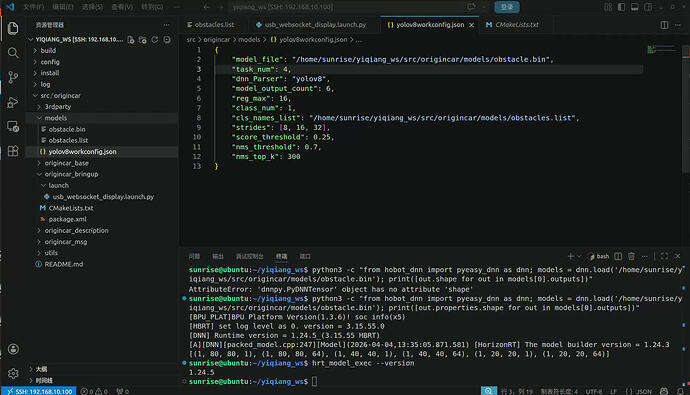690x395 pixels.
Task: Kill the terminal with trash icon
Action: (631, 256)
